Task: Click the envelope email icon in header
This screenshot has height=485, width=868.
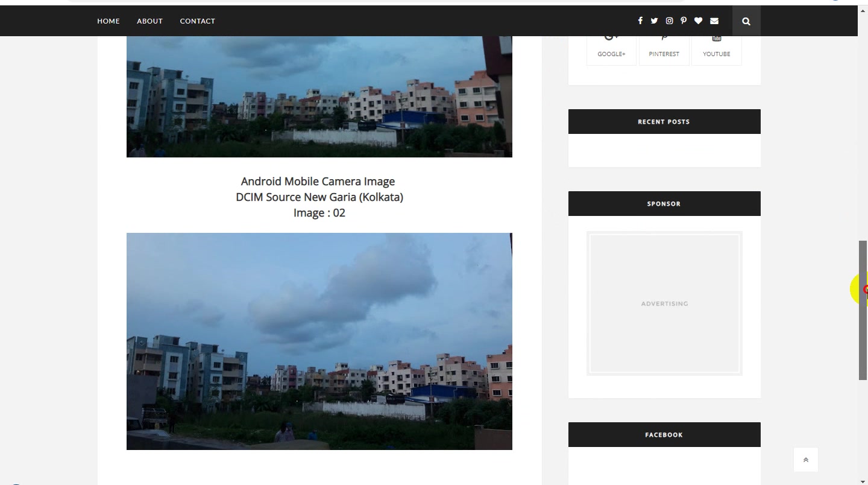Action: 714,21
